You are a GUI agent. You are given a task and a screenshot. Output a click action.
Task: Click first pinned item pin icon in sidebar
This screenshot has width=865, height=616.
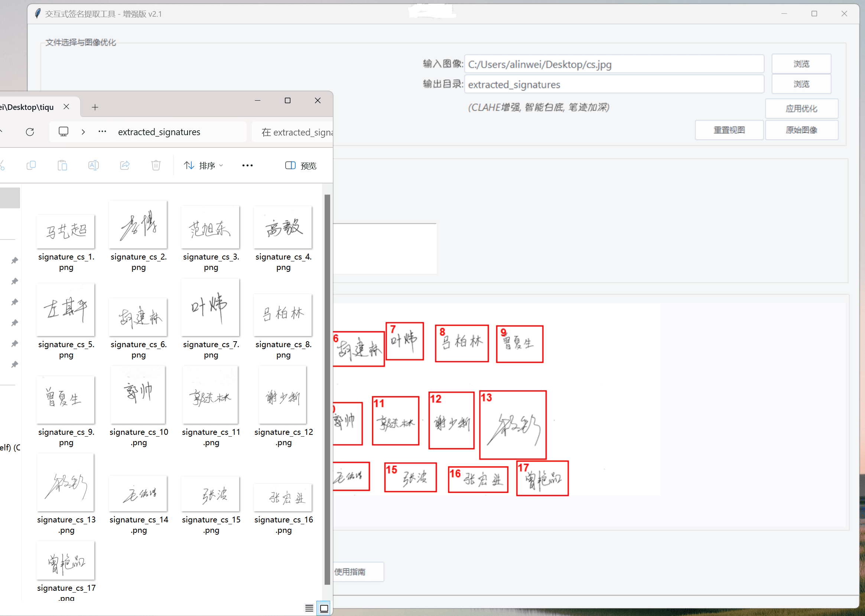tap(14, 260)
